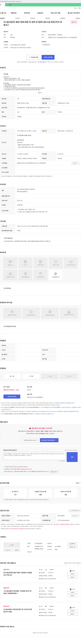Click info icon next to 취업알선기관 알선
This screenshot has width=81, height=644.
tap(45, 491)
